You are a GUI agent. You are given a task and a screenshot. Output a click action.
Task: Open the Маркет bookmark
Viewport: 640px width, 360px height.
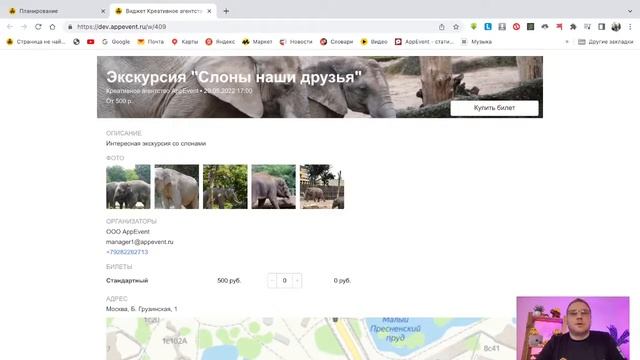[257, 42]
